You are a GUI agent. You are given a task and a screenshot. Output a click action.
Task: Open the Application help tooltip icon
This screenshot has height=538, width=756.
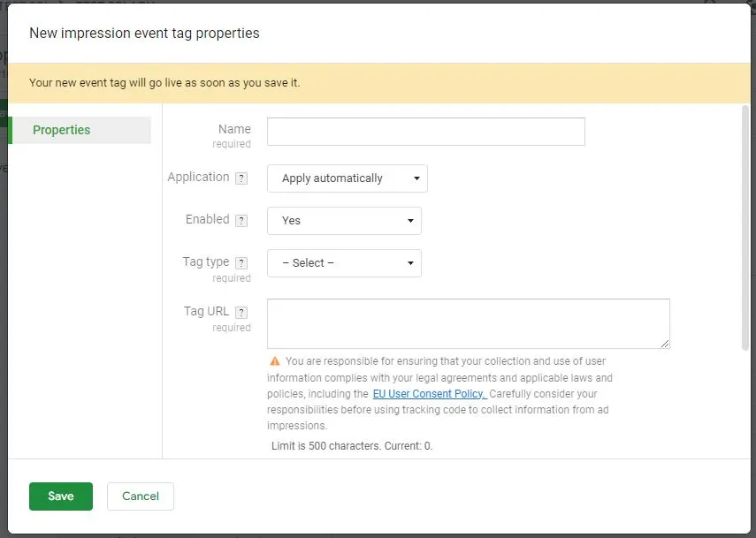pos(241,177)
